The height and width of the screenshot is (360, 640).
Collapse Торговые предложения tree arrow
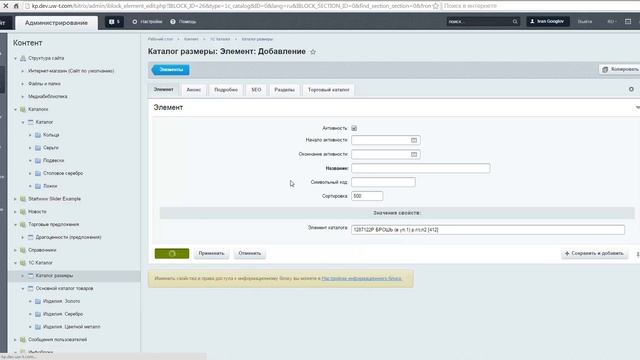(x=16, y=224)
